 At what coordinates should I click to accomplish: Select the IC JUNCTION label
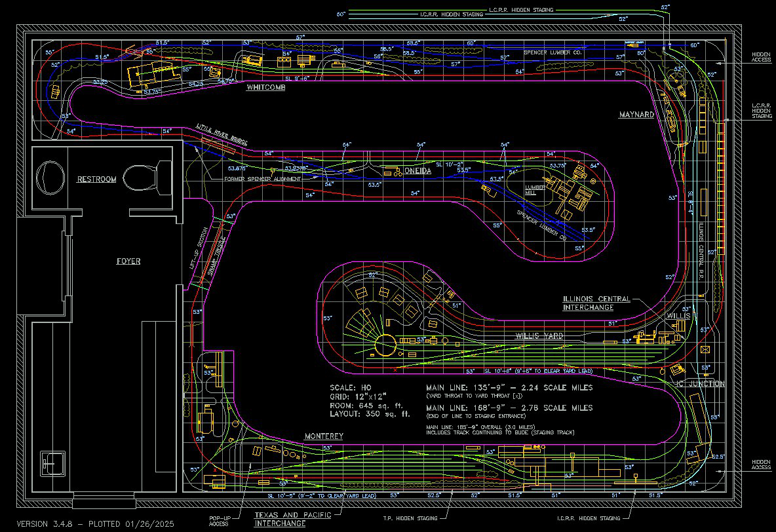[700, 383]
